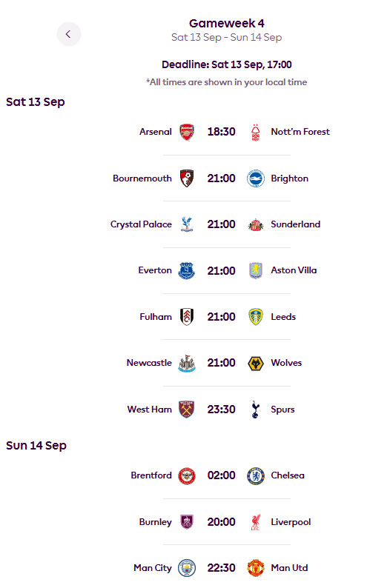Click the Arsenal club crest
Image resolution: width=370 pixels, height=588 pixels.
coord(187,132)
